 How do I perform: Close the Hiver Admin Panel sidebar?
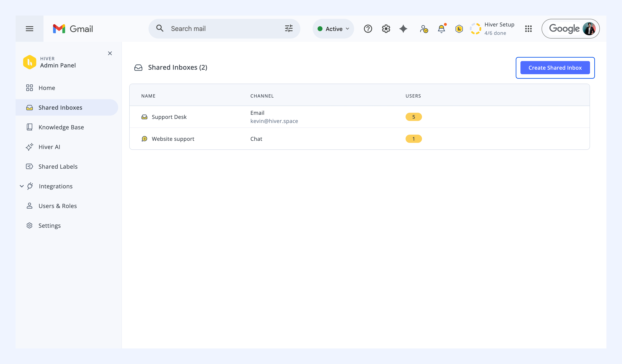point(110,53)
